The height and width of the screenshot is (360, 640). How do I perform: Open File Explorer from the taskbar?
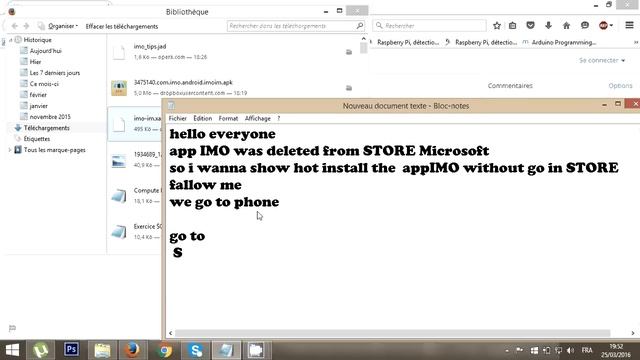(102, 350)
